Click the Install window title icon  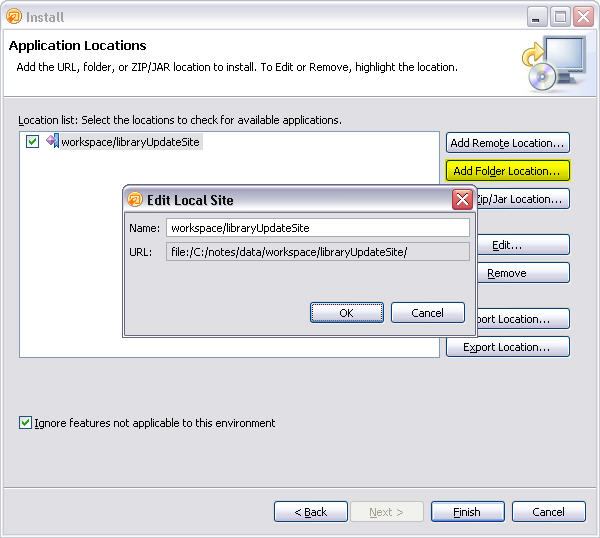pyautogui.click(x=14, y=16)
